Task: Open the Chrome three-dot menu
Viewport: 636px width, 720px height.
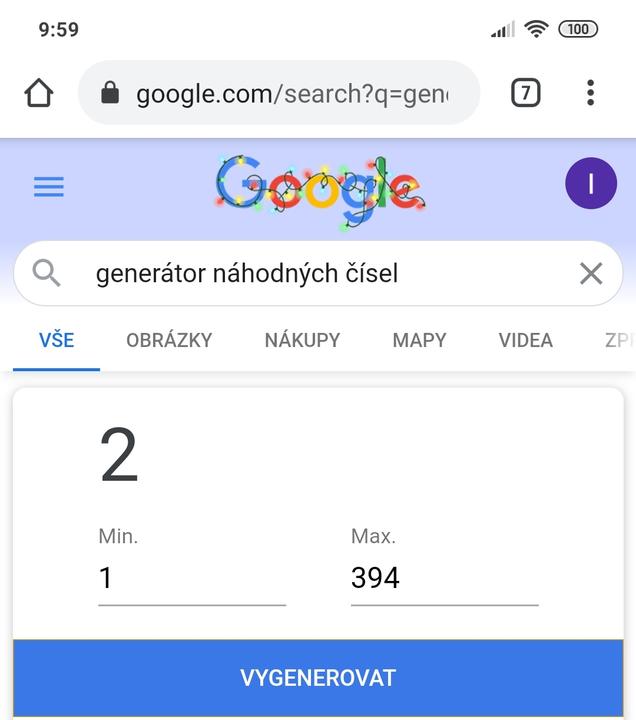Action: pos(590,93)
